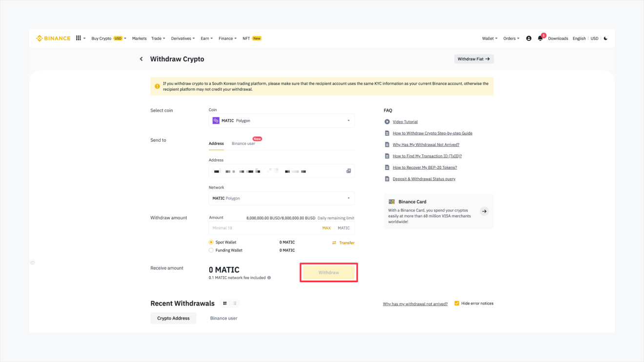Viewport: 644px width, 362px height.
Task: Expand the Buy Crypto menu
Action: [109, 38]
